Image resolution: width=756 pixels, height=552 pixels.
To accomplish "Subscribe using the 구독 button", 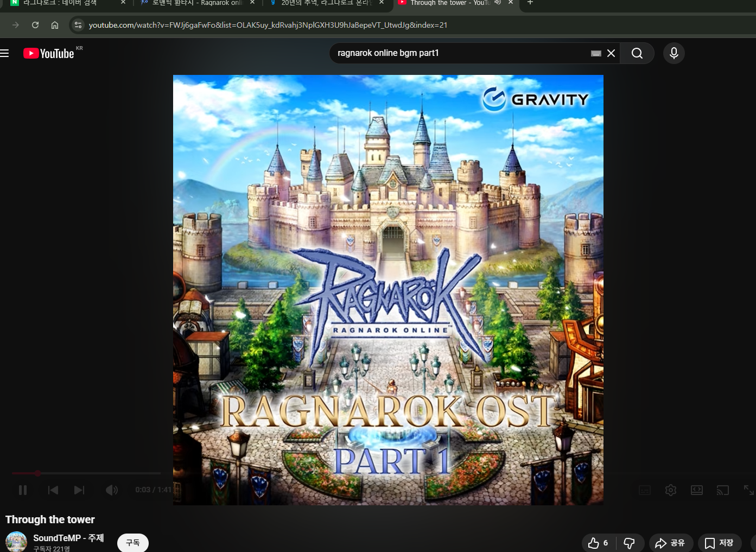I will coord(133,543).
